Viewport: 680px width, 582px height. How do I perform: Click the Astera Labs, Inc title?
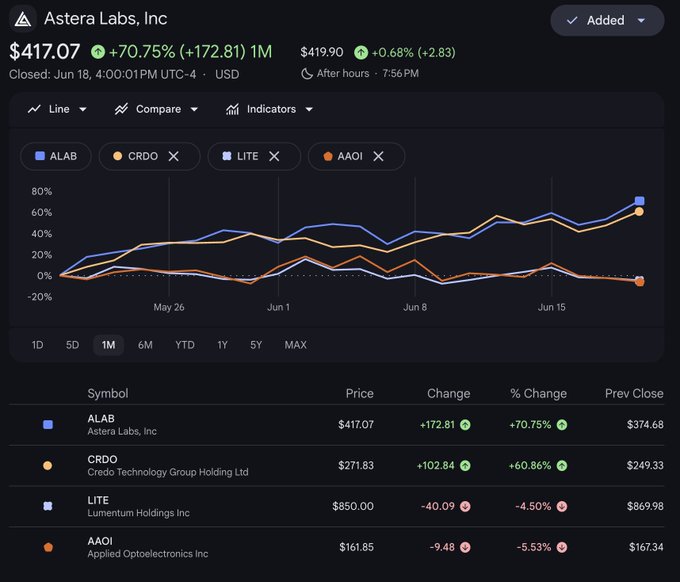click(x=105, y=19)
